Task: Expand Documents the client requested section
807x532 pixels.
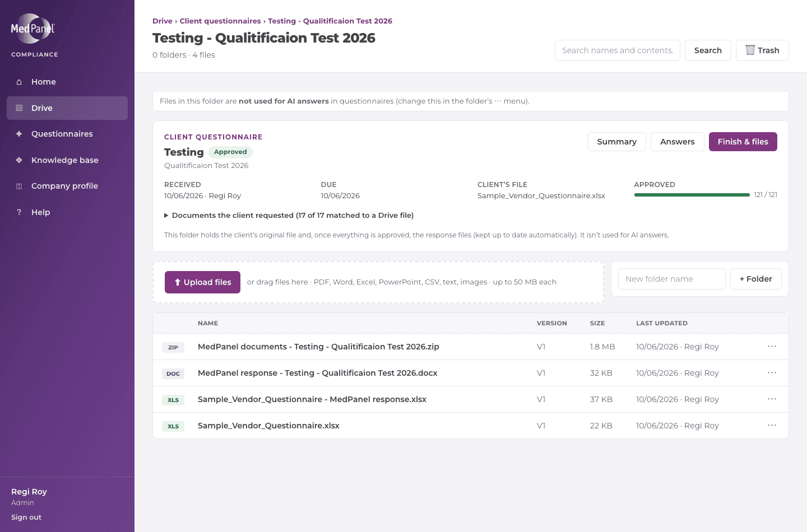Action: [x=289, y=215]
